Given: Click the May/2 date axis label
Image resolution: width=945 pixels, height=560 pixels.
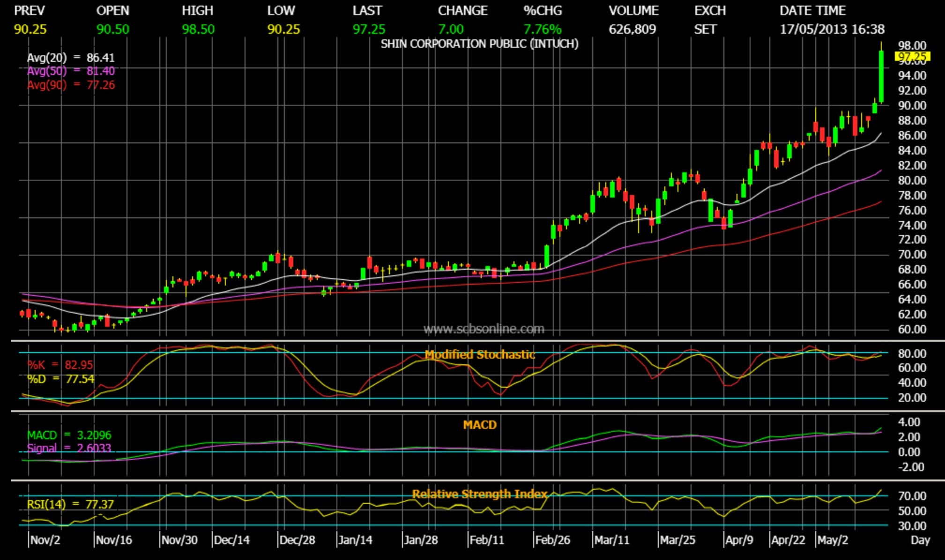Looking at the screenshot, I should pyautogui.click(x=833, y=540).
